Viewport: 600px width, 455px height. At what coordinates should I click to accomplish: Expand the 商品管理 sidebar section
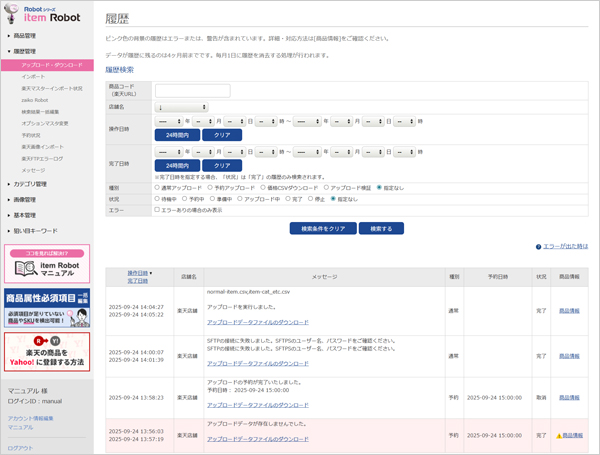click(24, 36)
